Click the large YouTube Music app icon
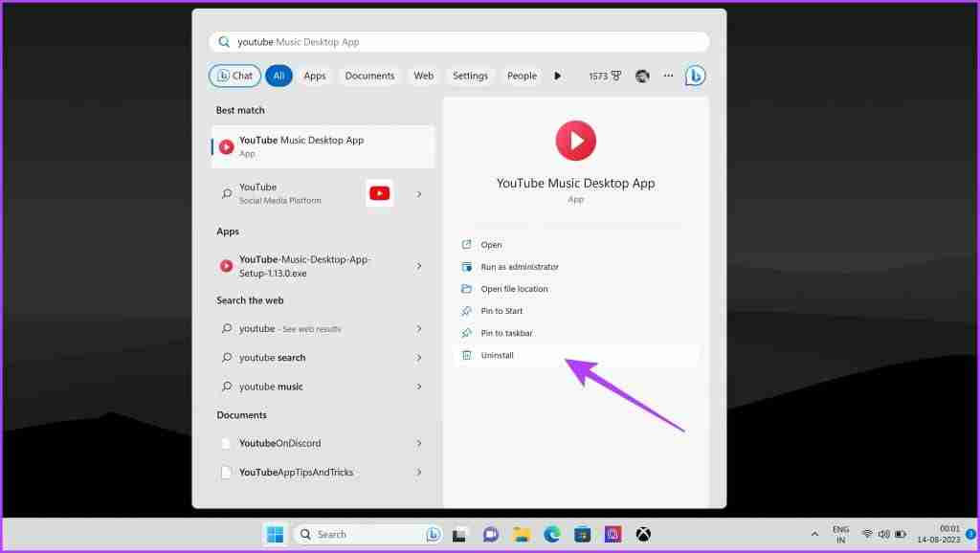980x553 pixels. 575,141
